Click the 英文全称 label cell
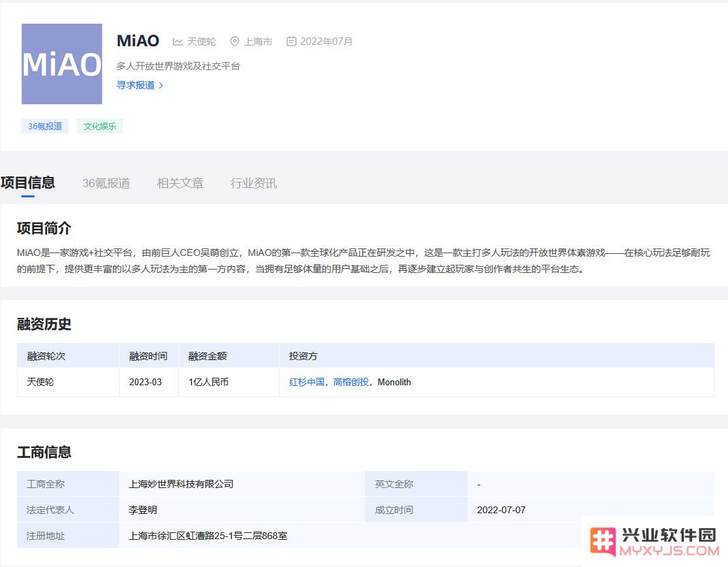The height and width of the screenshot is (567, 728). [416, 484]
